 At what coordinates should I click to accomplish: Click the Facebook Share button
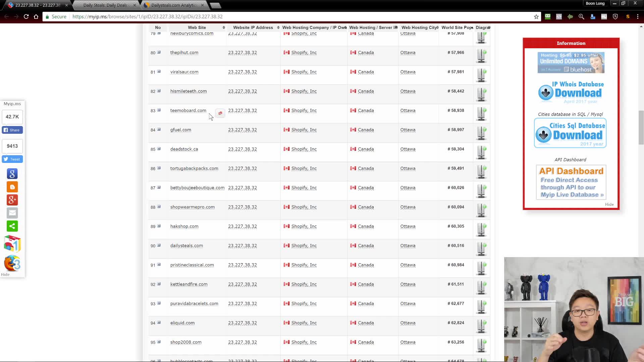pos(12,130)
